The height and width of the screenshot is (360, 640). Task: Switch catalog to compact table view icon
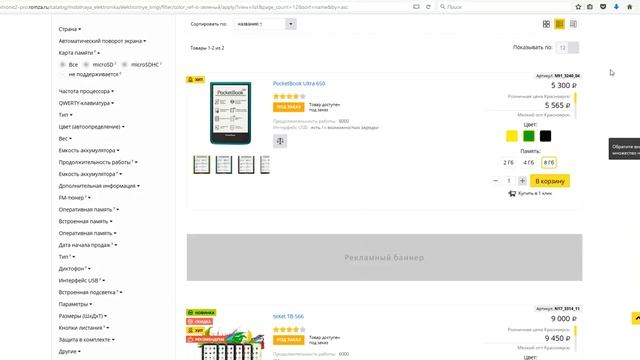pos(573,24)
